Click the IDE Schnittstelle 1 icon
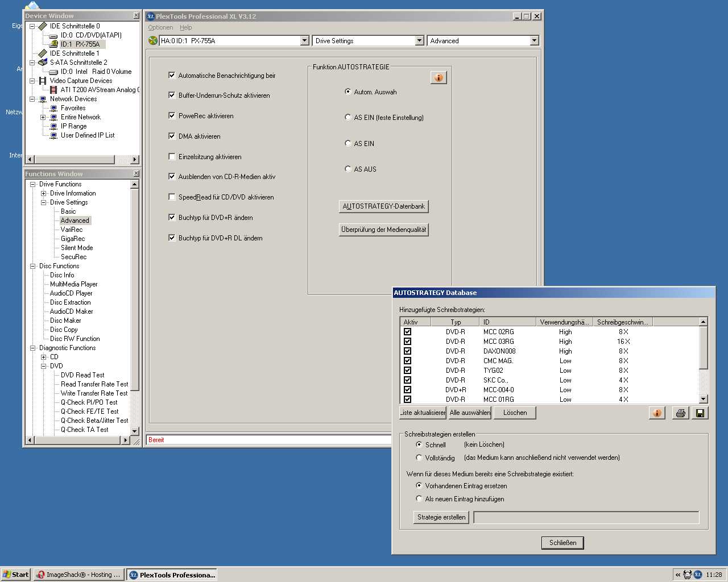This screenshot has height=582, width=728. click(43, 53)
